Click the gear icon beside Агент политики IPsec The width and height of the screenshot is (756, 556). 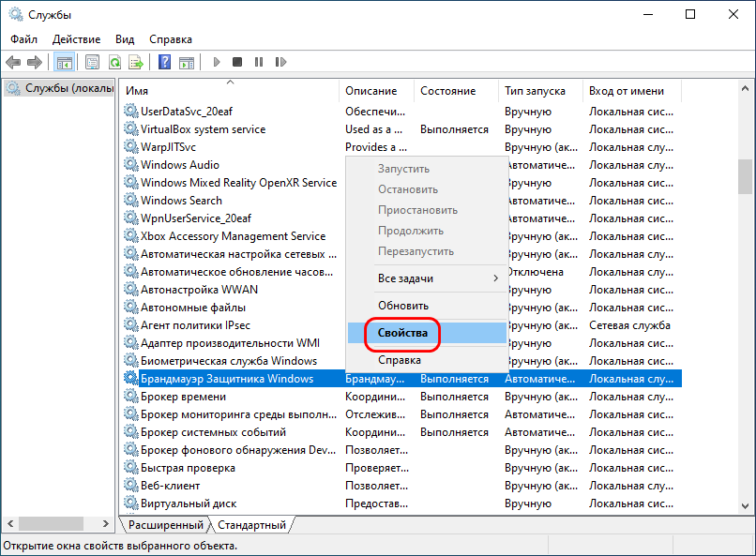pyautogui.click(x=130, y=324)
